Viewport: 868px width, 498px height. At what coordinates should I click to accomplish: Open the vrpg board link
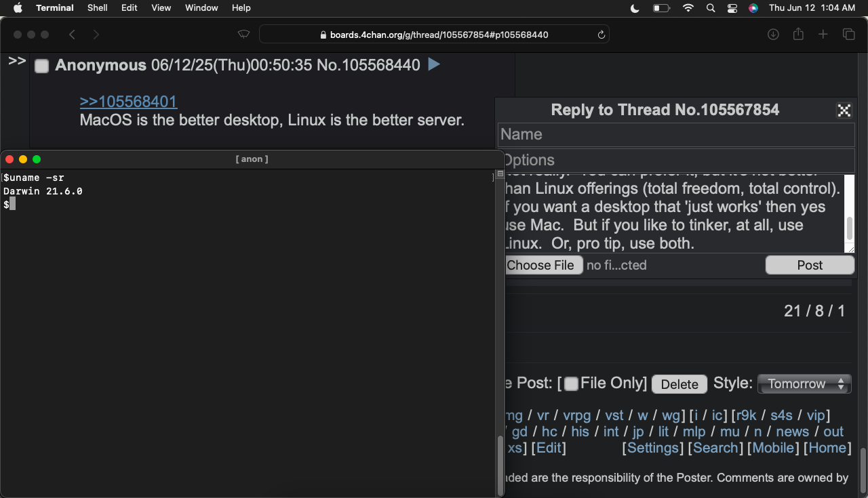pyautogui.click(x=577, y=415)
